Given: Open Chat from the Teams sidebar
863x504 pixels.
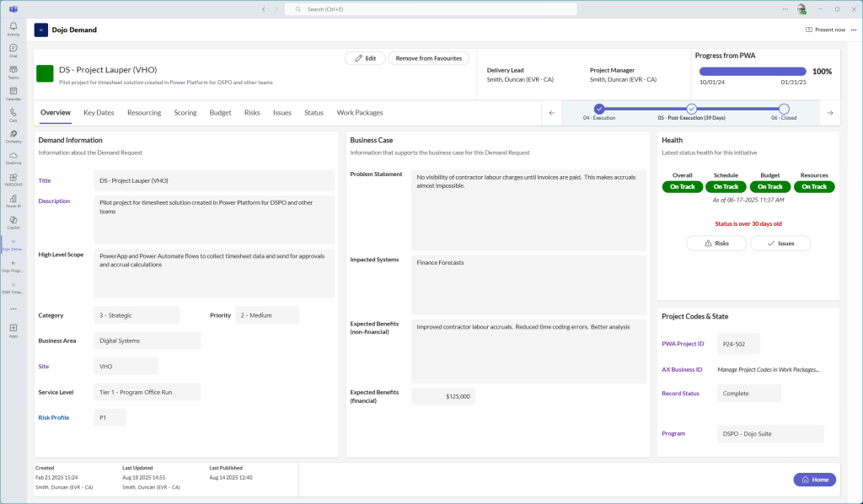Looking at the screenshot, I should pos(13,50).
